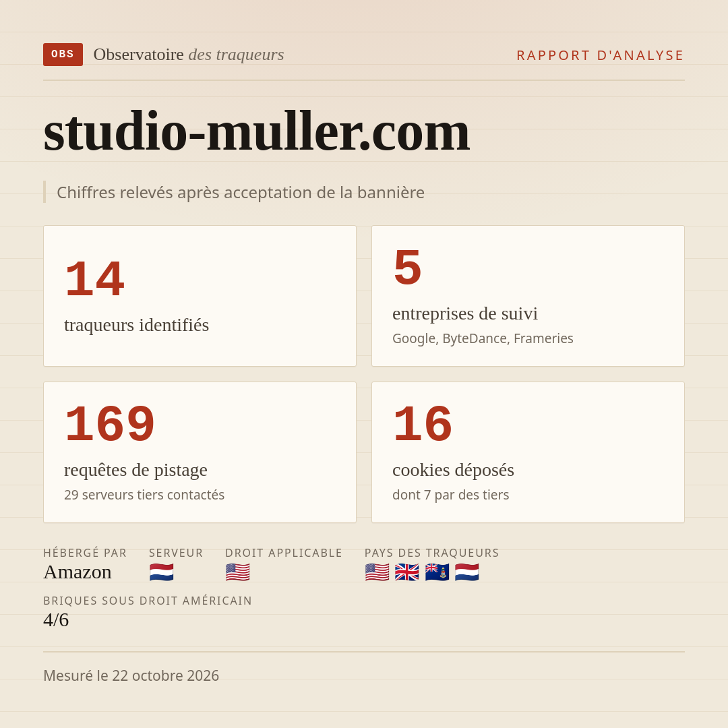Screen dimensions: 728x728
Task: Click the Briques sous droit américain label
Action: 148,601
